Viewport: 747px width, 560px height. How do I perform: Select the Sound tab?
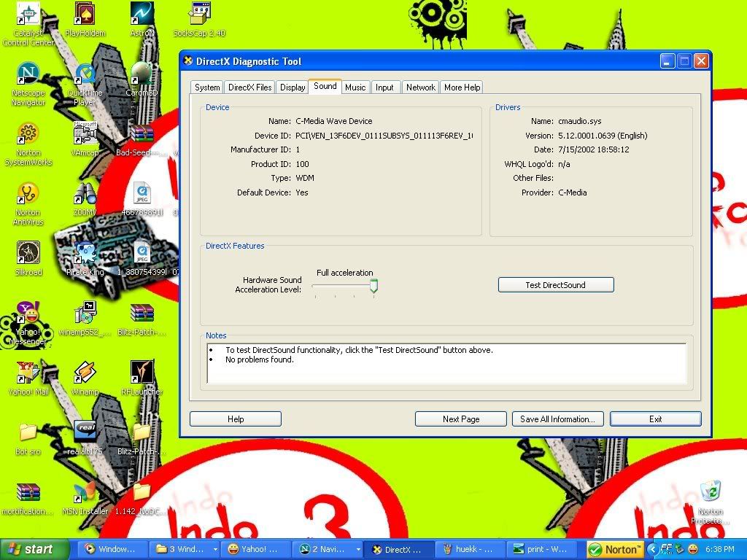325,86
